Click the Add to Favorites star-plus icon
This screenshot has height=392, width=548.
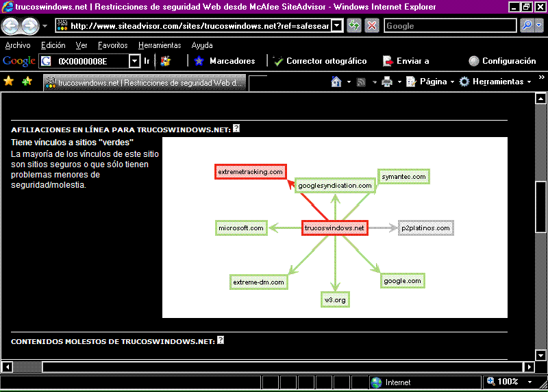click(27, 82)
